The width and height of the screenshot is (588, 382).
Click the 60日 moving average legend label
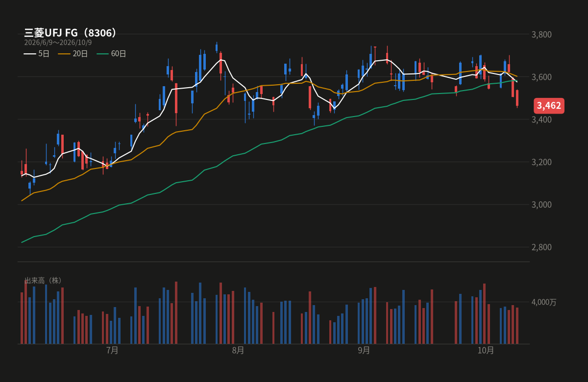click(119, 54)
